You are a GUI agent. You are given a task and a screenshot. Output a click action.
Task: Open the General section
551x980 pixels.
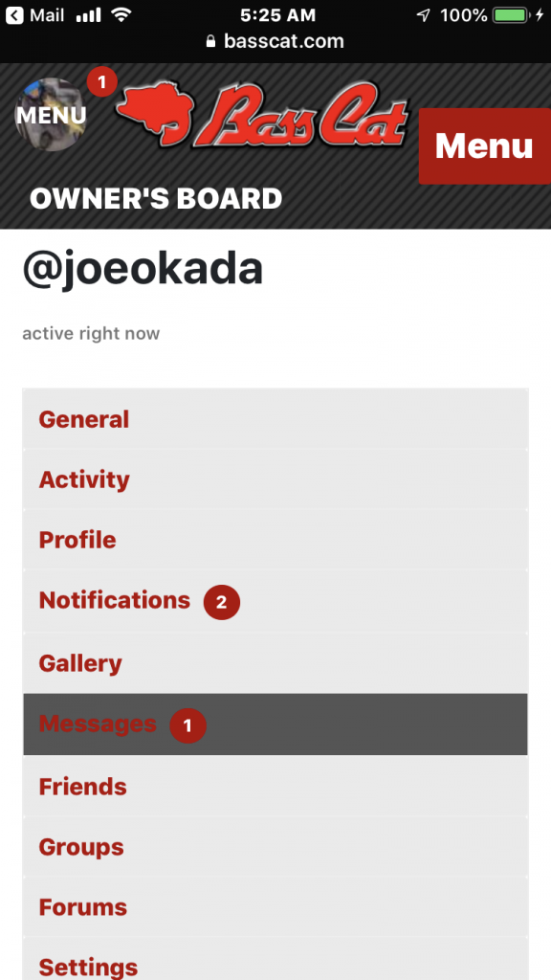(x=275, y=419)
